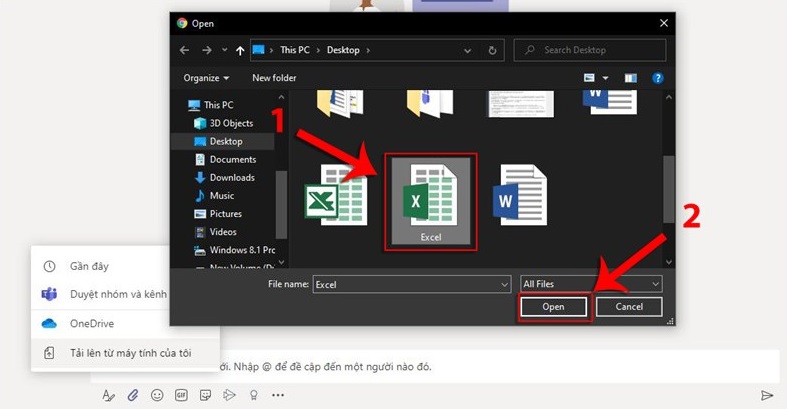The width and height of the screenshot is (787, 409).
Task: Click 'Desktop' in address breadcrumb
Action: pos(343,50)
